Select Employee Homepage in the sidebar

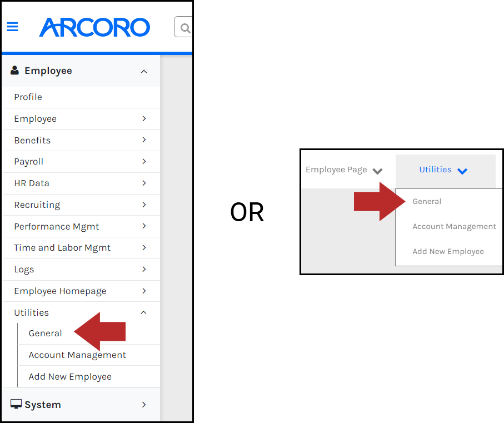(x=60, y=291)
